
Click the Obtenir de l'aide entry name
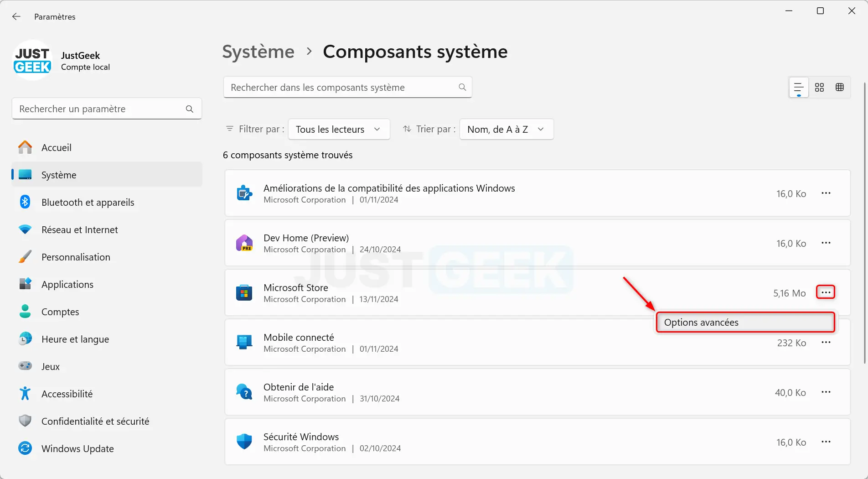pyautogui.click(x=299, y=387)
